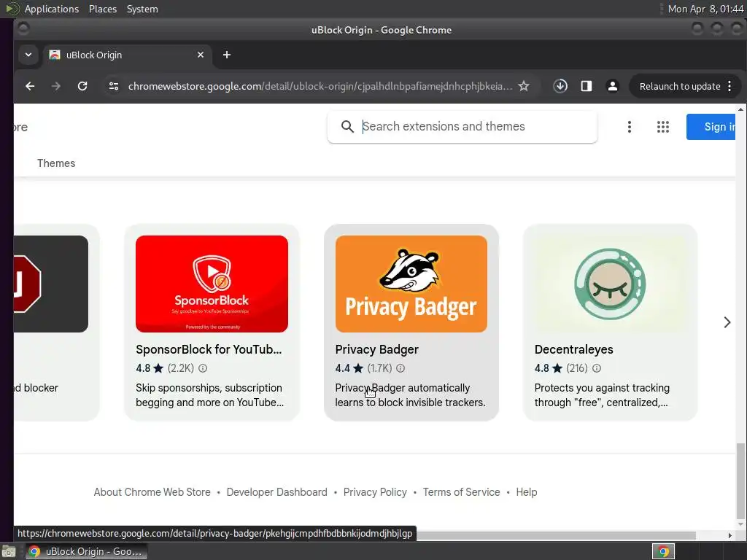Screen dimensions: 747x560
Task: Show rating info for Decentraleyes
Action: point(597,368)
